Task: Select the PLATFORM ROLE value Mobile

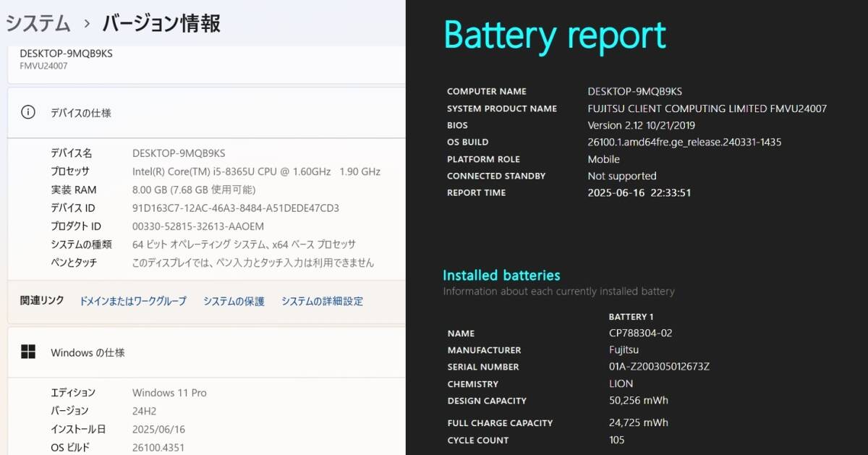Action: tap(604, 159)
